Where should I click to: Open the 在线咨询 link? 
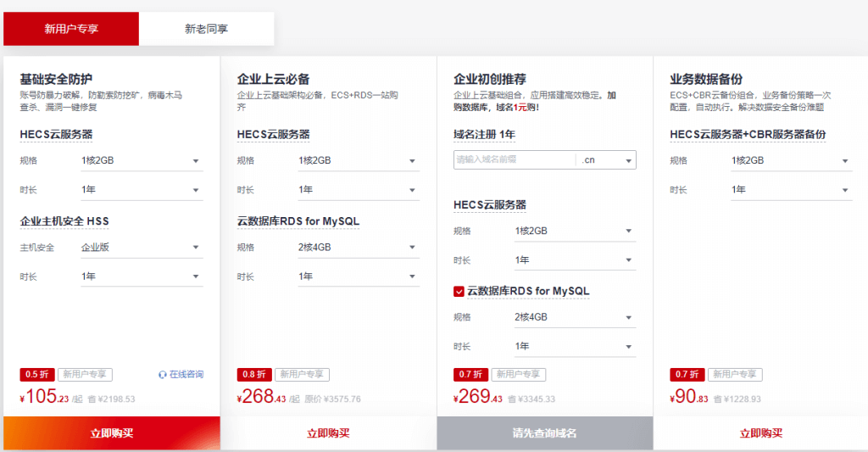[181, 375]
